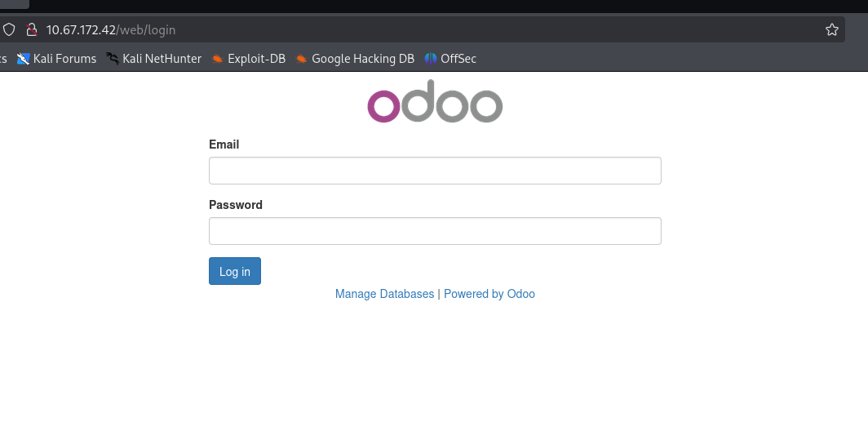Click the address bar URL text
868x440 pixels.
(x=111, y=30)
